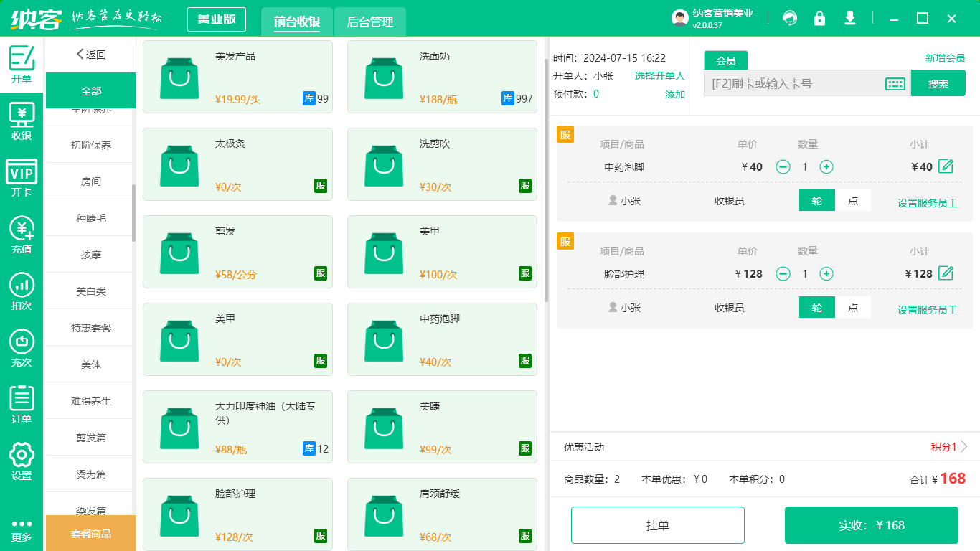This screenshot has width=980, height=551.
Task: Switch 脸部护理 staff mode to 点
Action: (854, 307)
